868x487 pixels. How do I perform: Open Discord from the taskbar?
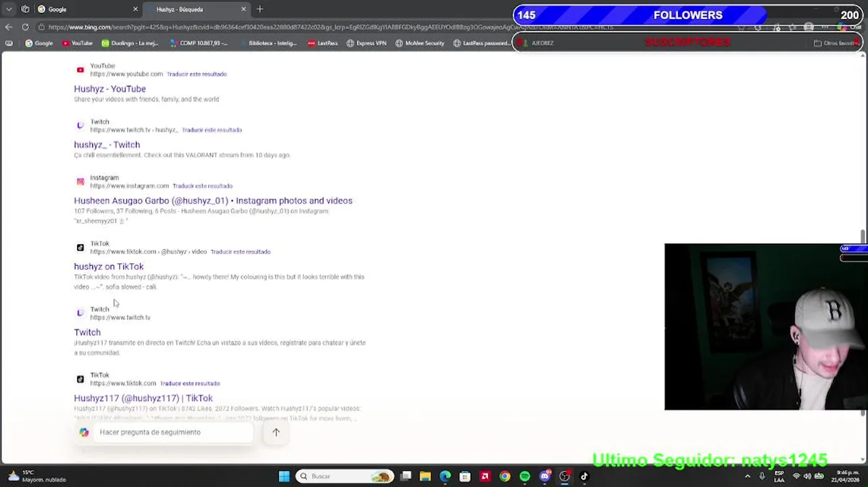(x=545, y=476)
